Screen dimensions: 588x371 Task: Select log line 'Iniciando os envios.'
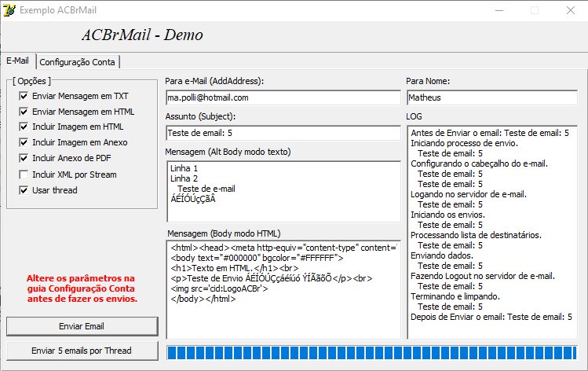click(x=447, y=215)
